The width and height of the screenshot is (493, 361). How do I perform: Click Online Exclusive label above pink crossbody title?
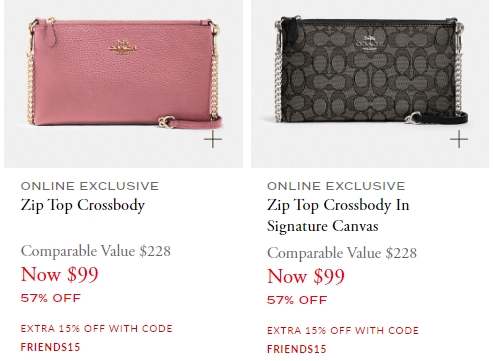tap(90, 186)
